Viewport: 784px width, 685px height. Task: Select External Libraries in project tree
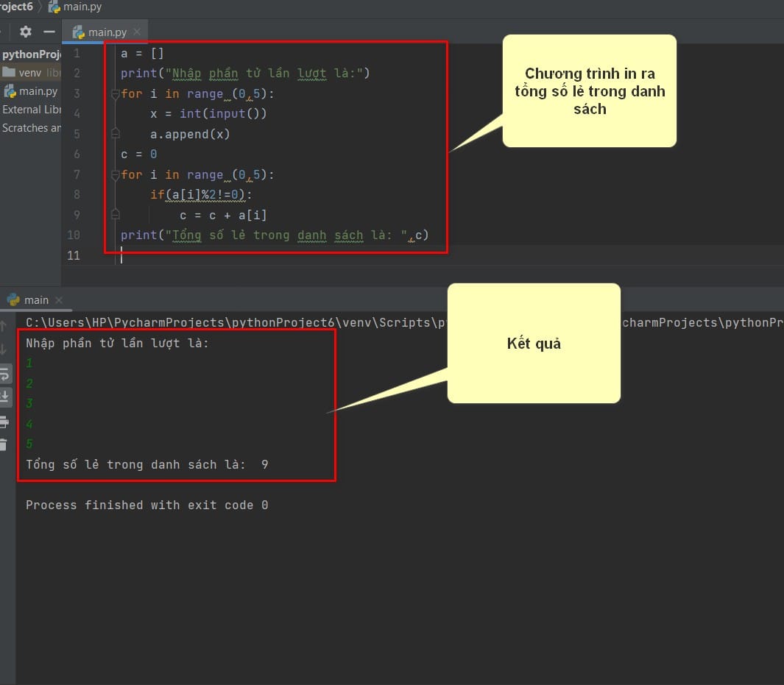pos(31,110)
